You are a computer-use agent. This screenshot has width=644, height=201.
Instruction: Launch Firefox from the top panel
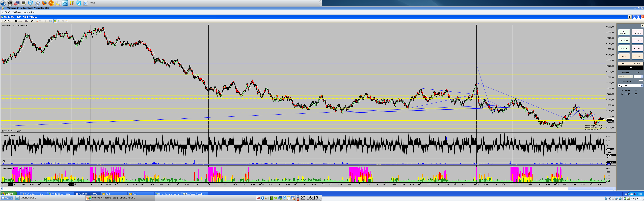(x=44, y=3)
